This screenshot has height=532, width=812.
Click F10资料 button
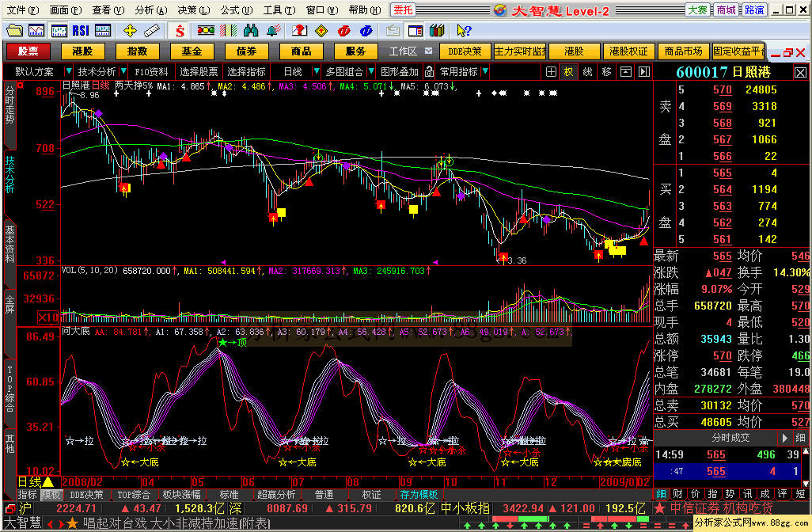click(151, 72)
